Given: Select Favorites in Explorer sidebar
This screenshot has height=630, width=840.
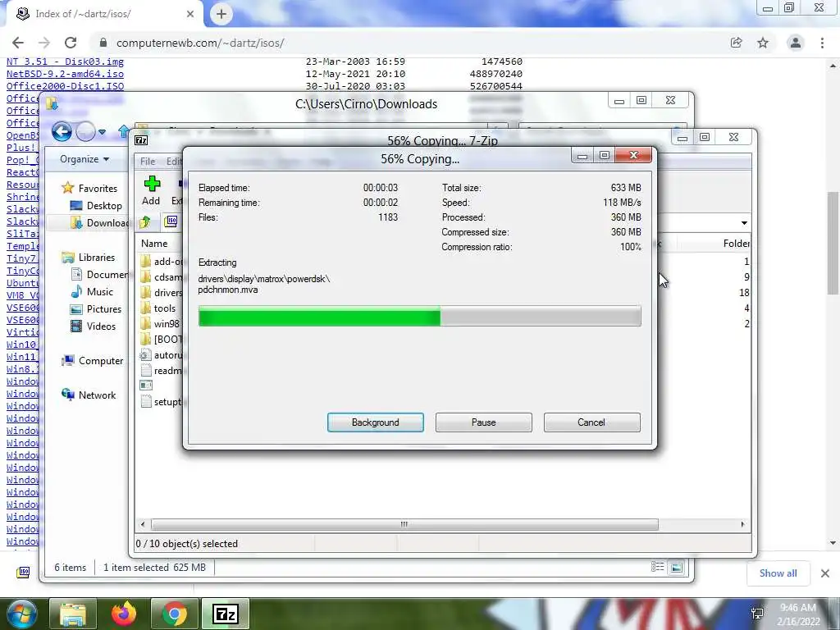Looking at the screenshot, I should [x=98, y=188].
